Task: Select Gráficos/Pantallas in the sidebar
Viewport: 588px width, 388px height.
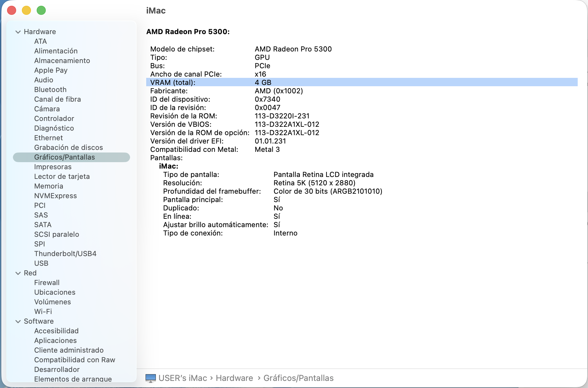Action: [x=71, y=157]
